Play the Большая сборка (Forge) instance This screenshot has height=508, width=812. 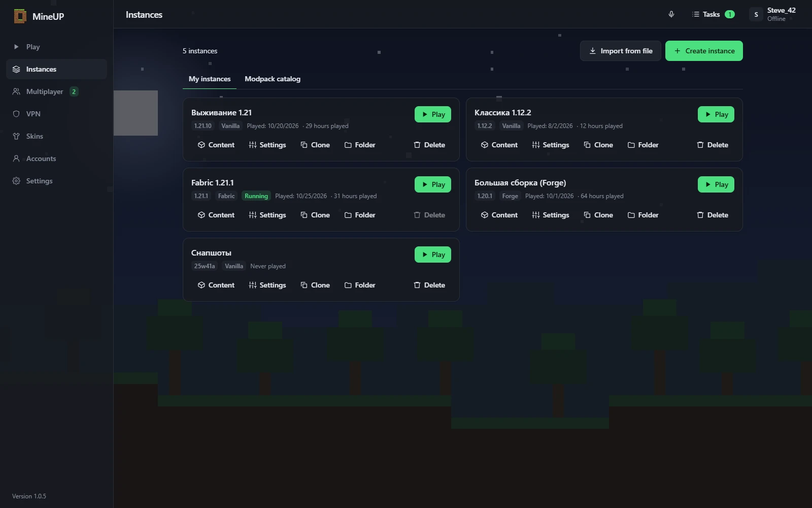pyautogui.click(x=716, y=184)
